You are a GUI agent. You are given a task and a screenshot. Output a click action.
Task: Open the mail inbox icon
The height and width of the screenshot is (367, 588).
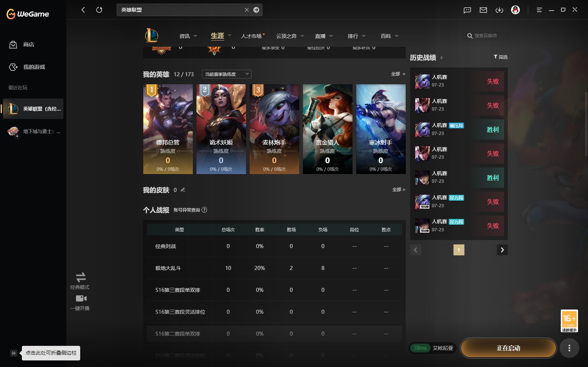(483, 10)
